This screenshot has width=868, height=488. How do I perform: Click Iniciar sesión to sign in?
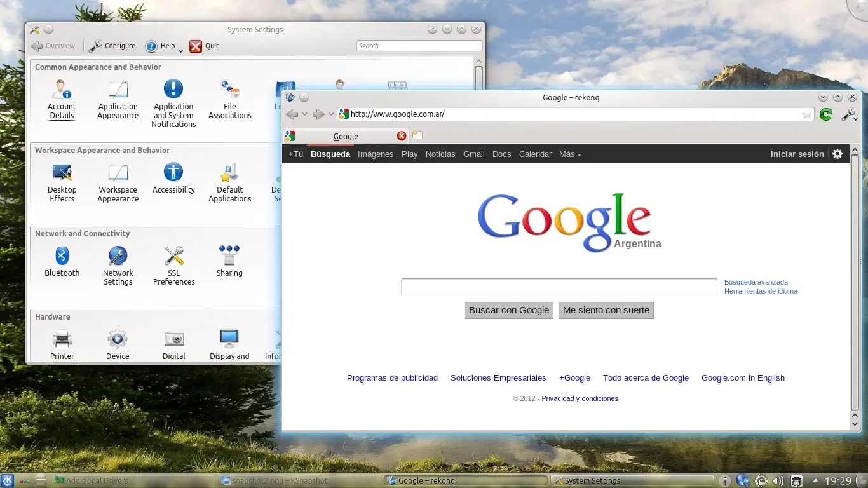click(797, 154)
